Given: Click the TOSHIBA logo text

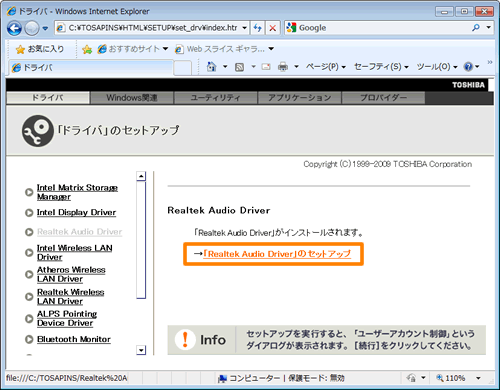Looking at the screenshot, I should coord(468,85).
